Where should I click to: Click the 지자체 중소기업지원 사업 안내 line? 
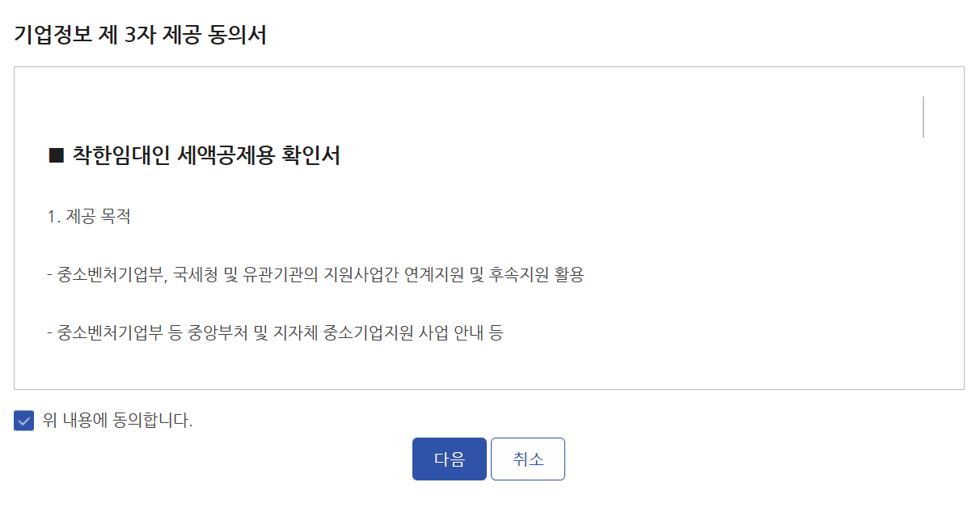(x=275, y=335)
